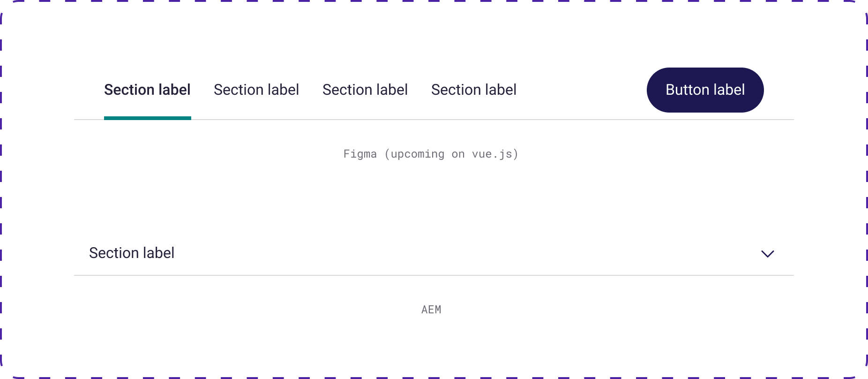The height and width of the screenshot is (379, 868).
Task: Click the word Figma in the gray caption
Action: pos(360,154)
